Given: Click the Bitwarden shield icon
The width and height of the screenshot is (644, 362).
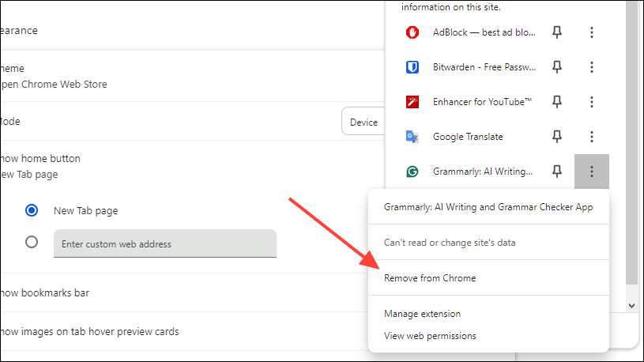Looking at the screenshot, I should click(412, 67).
